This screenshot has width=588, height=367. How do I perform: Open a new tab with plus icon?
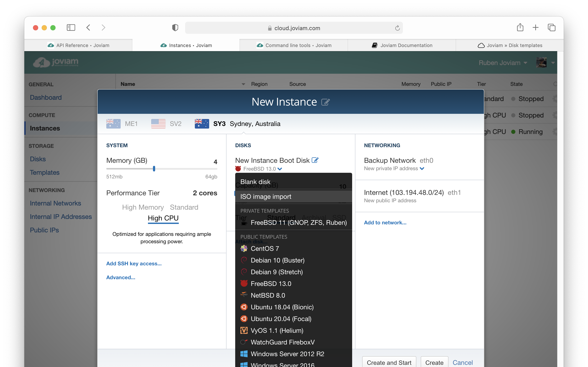tap(535, 28)
